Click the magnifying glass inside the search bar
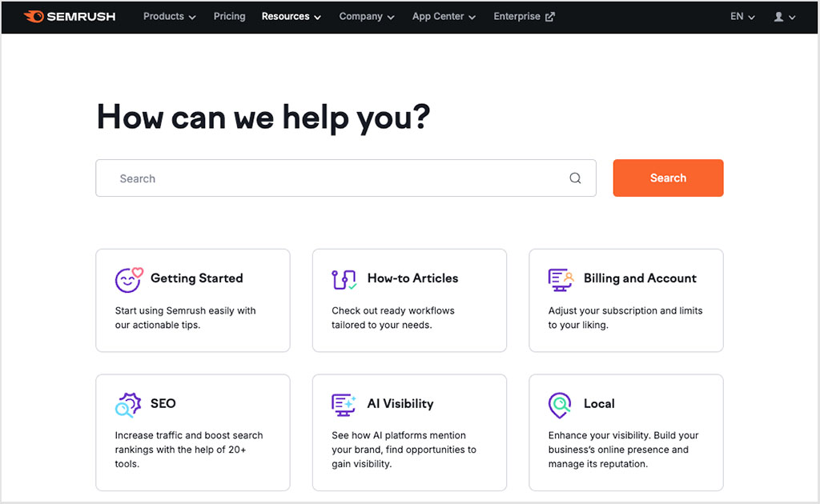The image size is (820, 504). 575,178
